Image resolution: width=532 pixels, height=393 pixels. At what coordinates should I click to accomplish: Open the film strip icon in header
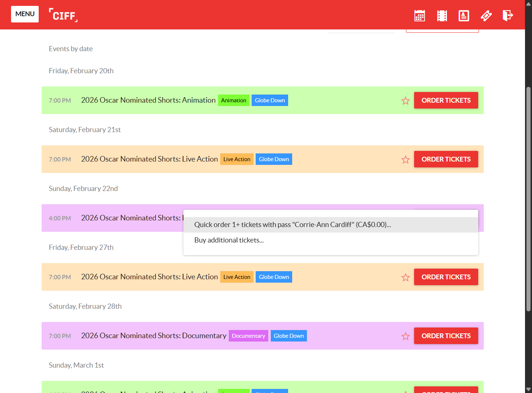(x=442, y=15)
